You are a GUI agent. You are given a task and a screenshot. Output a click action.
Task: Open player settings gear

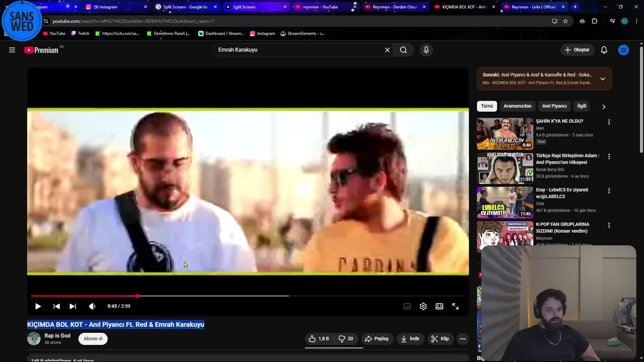(423, 306)
